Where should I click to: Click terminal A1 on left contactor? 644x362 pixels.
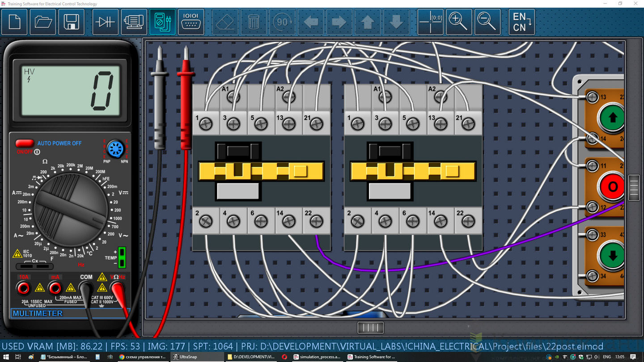coord(233,97)
